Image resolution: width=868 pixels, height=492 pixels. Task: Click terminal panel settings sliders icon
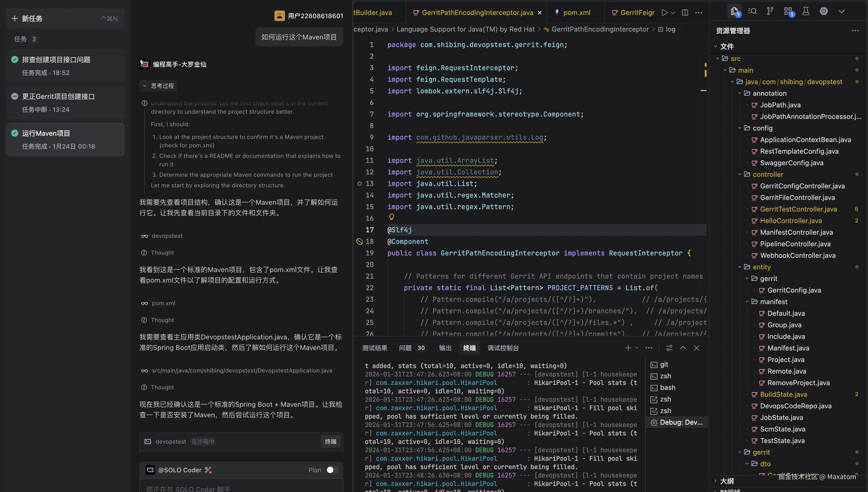click(669, 348)
